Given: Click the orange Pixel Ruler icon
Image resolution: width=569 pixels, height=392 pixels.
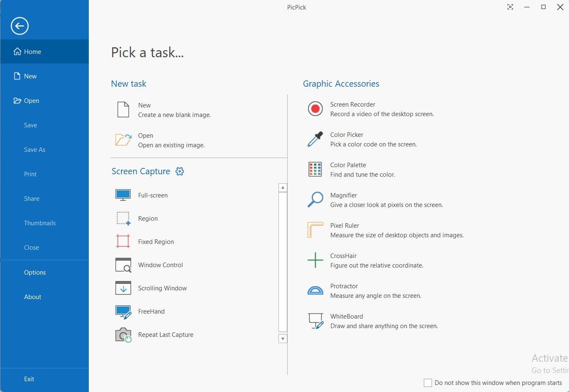Looking at the screenshot, I should (x=315, y=230).
